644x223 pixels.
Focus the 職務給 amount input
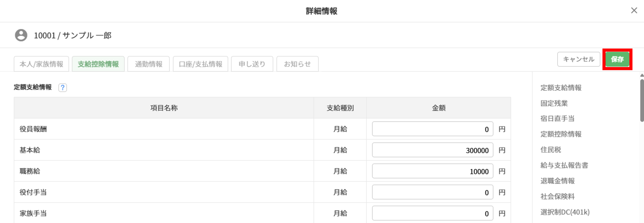[x=432, y=171]
